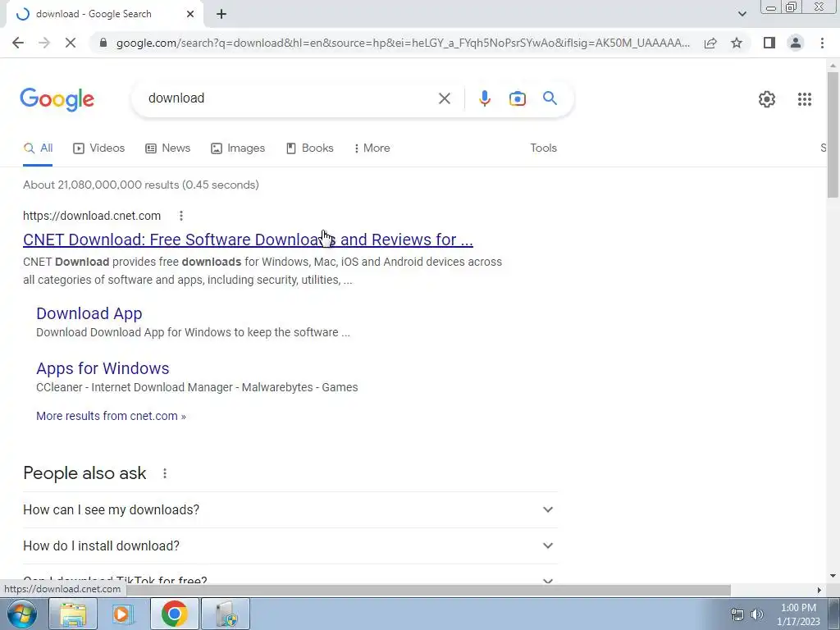
Task: Share this page via the share icon
Action: pos(710,43)
